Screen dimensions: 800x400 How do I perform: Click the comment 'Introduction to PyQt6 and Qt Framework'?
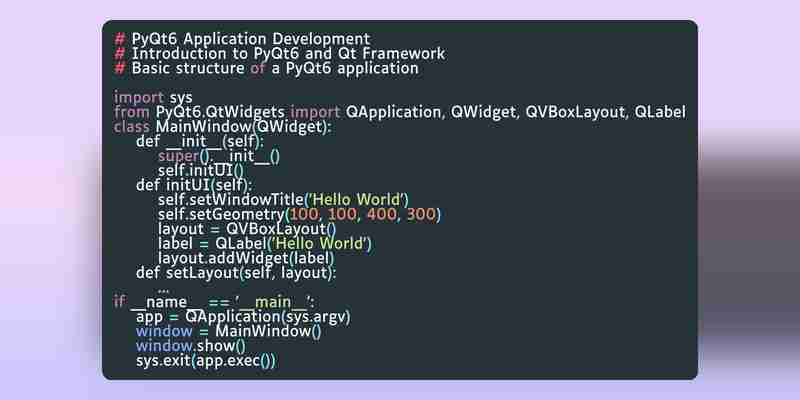tap(280, 54)
